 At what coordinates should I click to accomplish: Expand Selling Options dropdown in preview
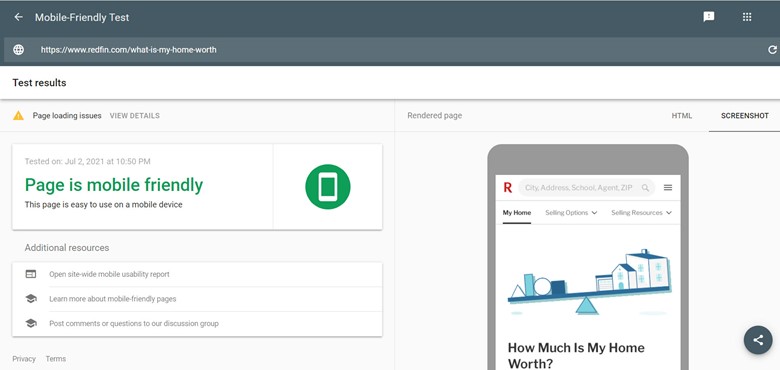tap(571, 212)
